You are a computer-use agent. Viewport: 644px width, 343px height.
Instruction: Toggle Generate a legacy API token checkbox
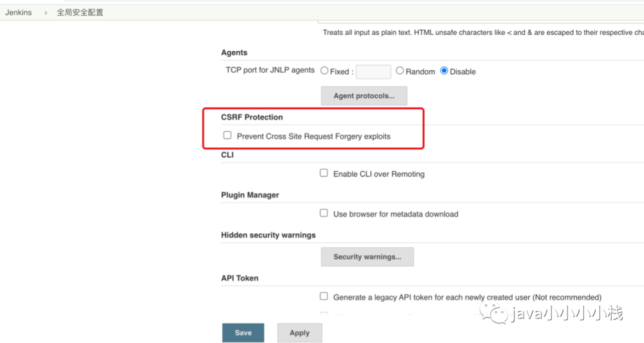pos(324,296)
